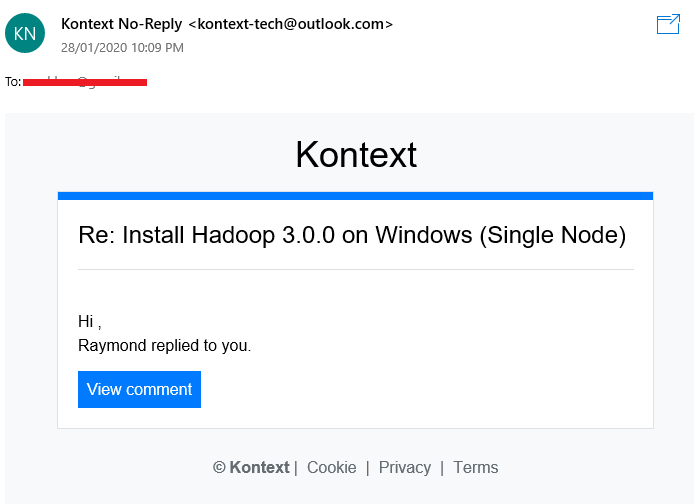Viewport: 694px width, 504px height.
Task: Click the Re: Install Hadoop 3.0.0 subject heading
Action: coord(352,235)
